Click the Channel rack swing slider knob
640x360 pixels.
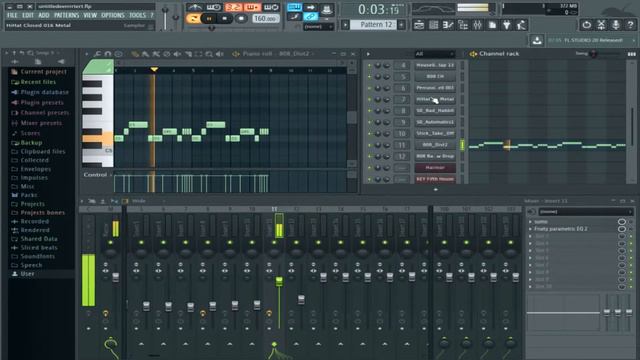tap(594, 54)
